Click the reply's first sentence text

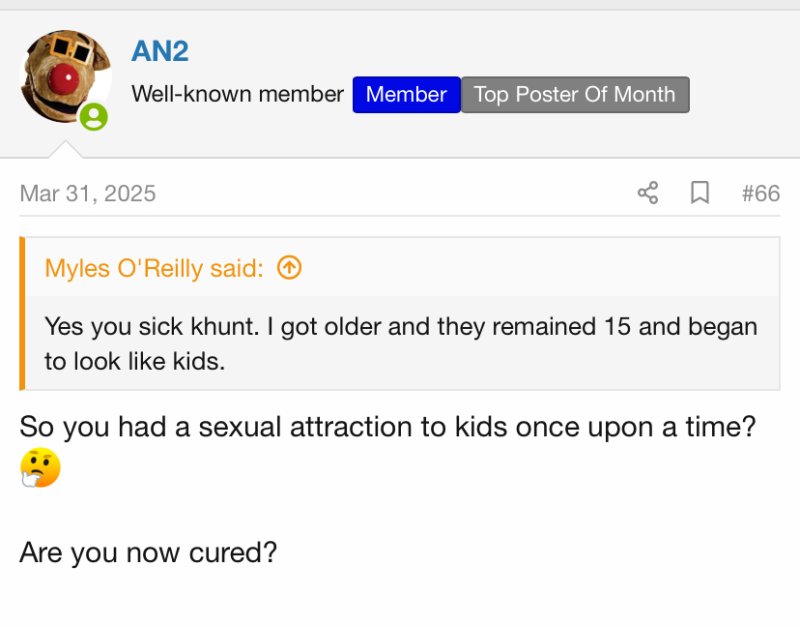tap(386, 427)
